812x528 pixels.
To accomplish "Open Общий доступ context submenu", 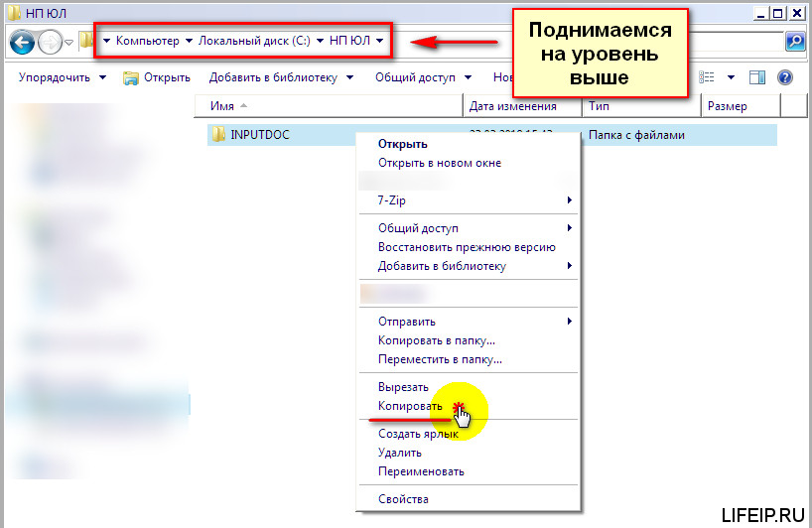I will point(468,228).
